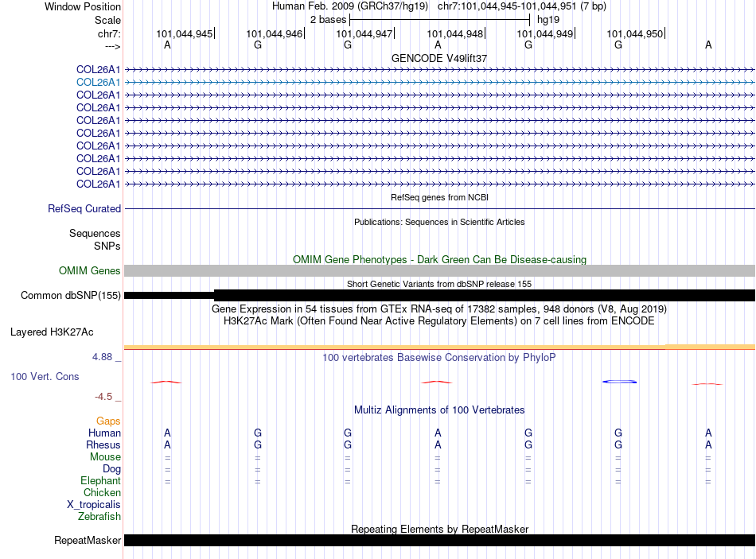Open Short Genetic Variants from dbSNP release 155 title

tap(439, 284)
